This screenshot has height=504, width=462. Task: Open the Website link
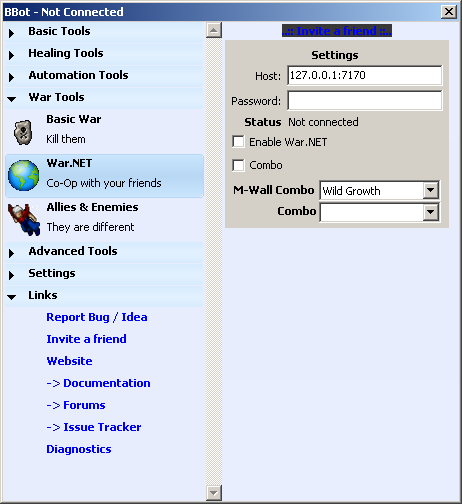click(69, 361)
